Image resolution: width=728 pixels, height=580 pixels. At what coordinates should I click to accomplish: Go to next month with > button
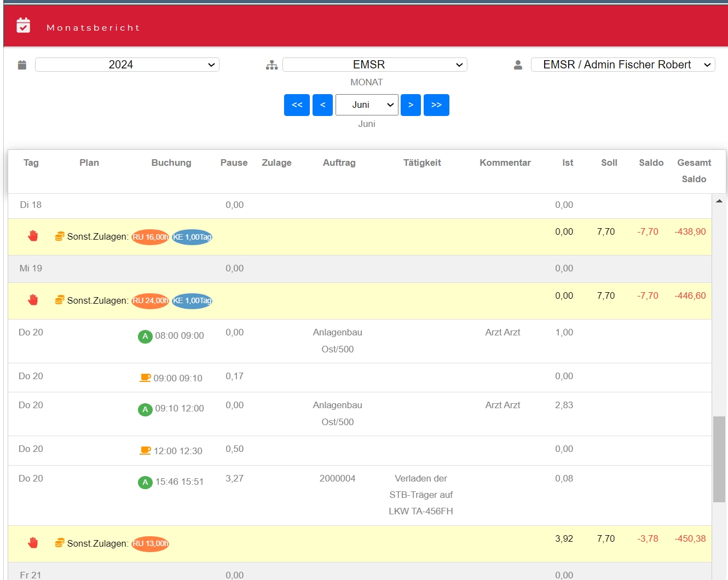coord(411,105)
